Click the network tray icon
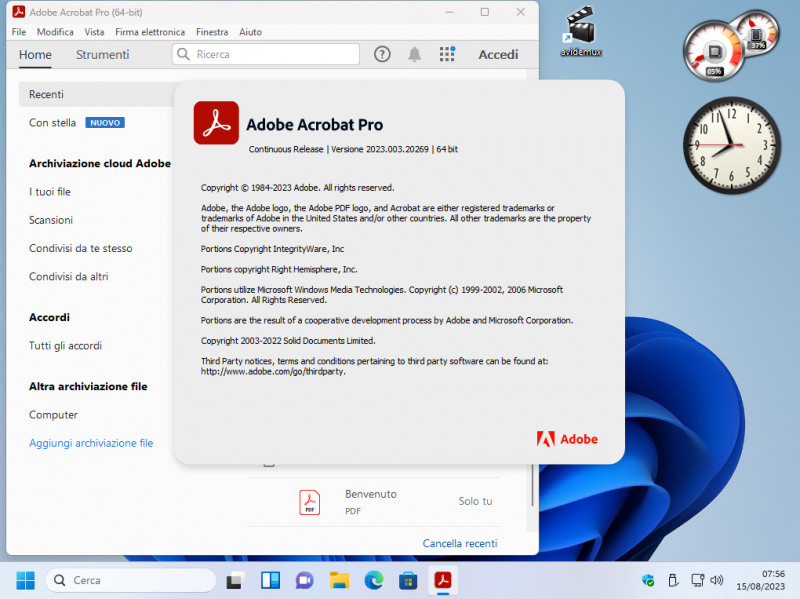This screenshot has height=599, width=800. click(x=697, y=580)
